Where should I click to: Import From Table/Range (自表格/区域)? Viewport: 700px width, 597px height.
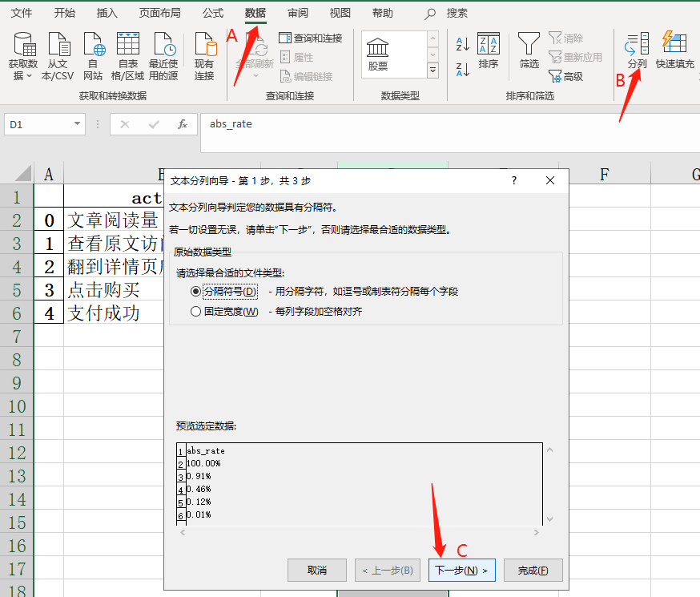click(x=127, y=56)
